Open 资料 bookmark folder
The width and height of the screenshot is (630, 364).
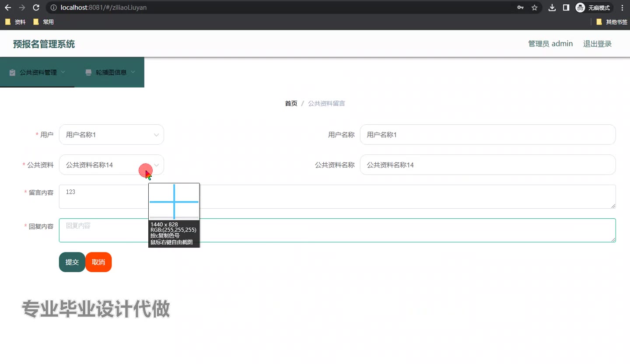coord(15,22)
